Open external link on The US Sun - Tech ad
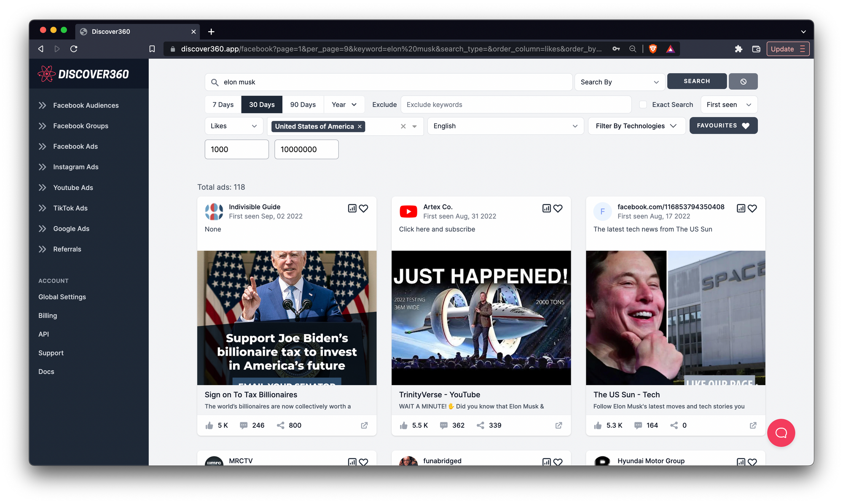 [753, 426]
